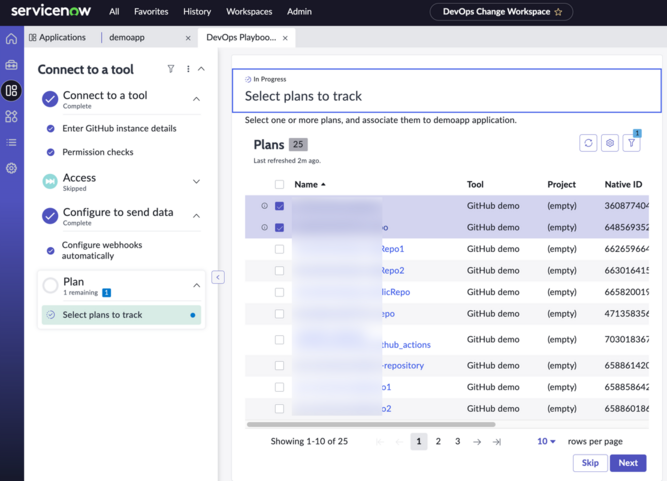
Task: Collapse the side panel with arrow button
Action: click(218, 277)
